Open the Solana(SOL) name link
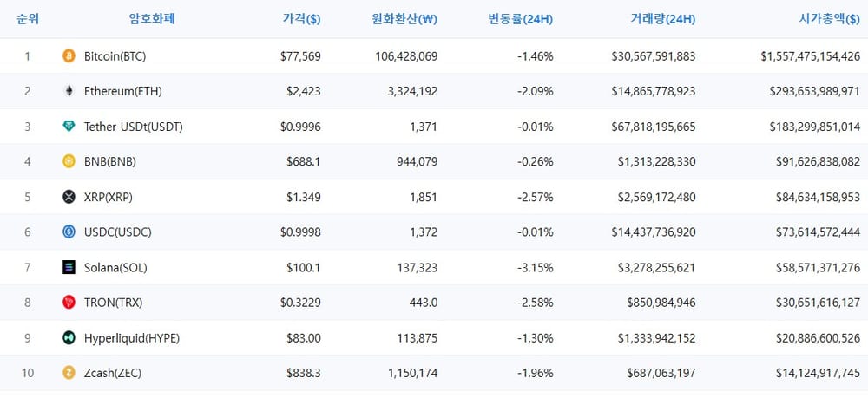Viewport: 868px width, 398px height. coord(115,268)
